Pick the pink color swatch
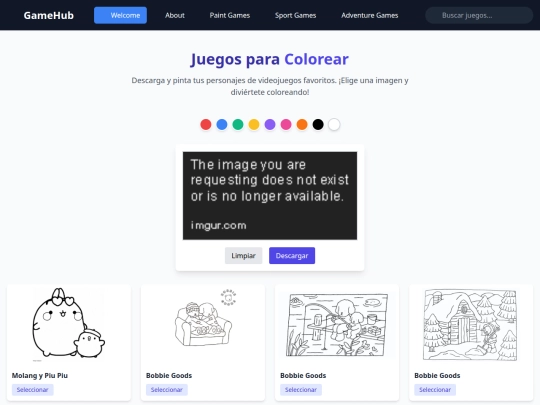The image size is (540, 405). [286, 124]
